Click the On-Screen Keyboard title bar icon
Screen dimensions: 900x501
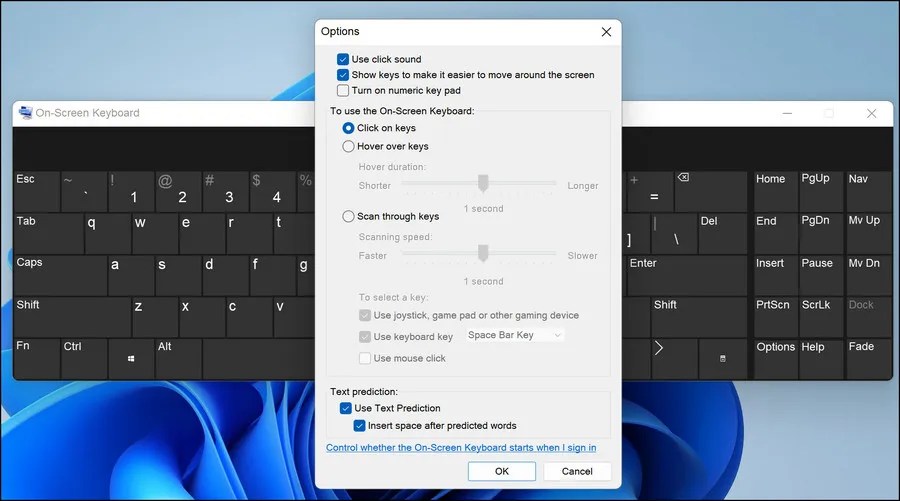pyautogui.click(x=25, y=112)
